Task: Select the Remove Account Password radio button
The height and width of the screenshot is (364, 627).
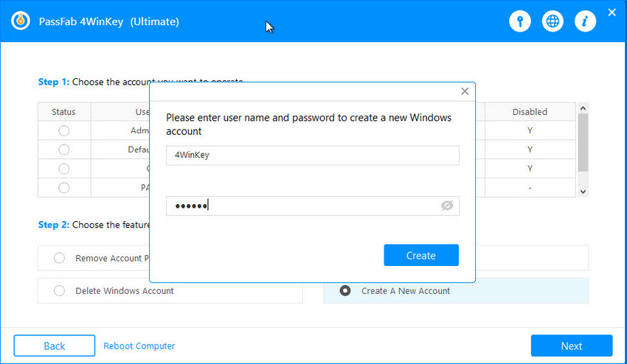Action: [59, 258]
